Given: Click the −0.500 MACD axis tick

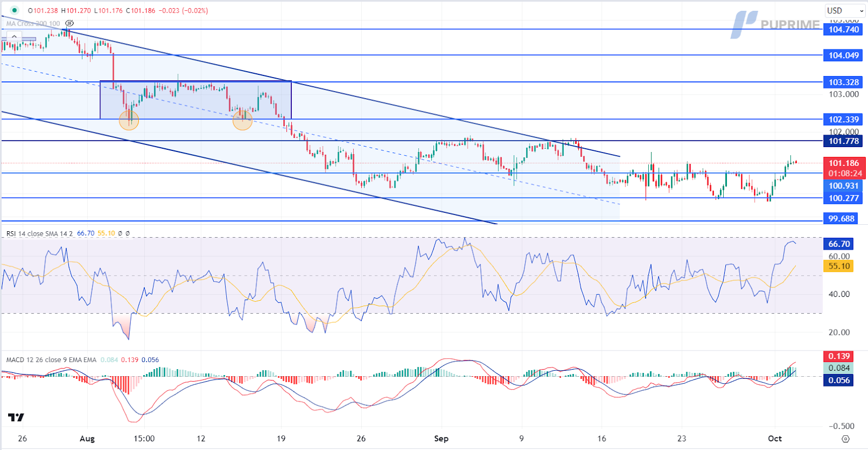Looking at the screenshot, I should pyautogui.click(x=841, y=426).
